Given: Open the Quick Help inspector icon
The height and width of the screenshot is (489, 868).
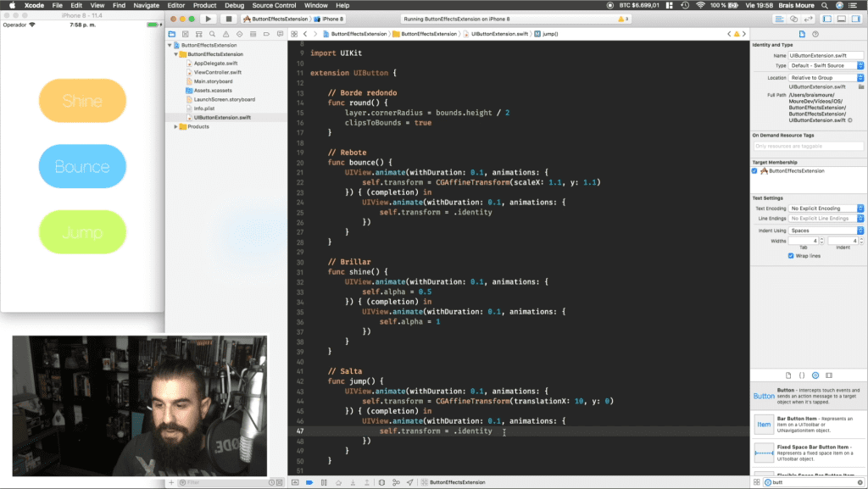Looking at the screenshot, I should coord(815,34).
